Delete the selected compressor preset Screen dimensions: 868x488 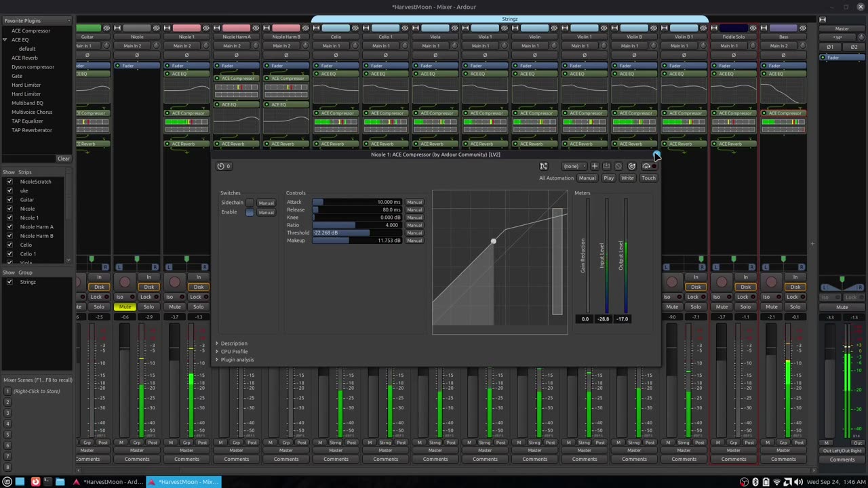pos(618,166)
